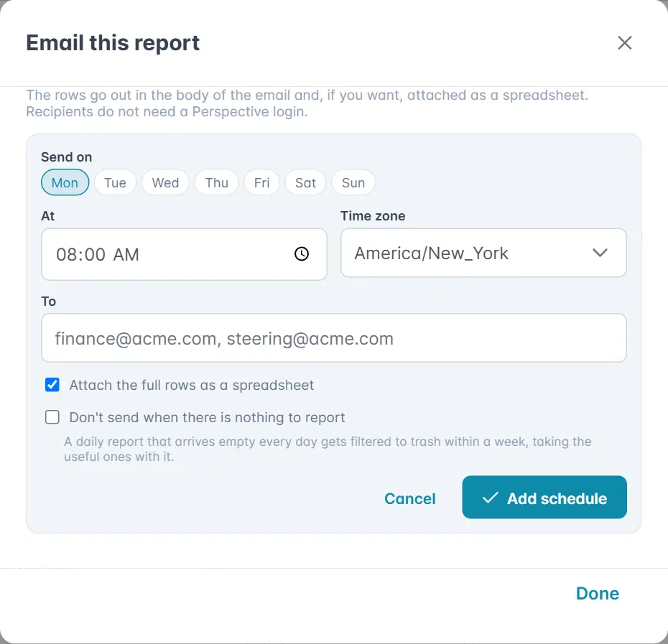Click the 08:00 AM time field

pyautogui.click(x=184, y=254)
